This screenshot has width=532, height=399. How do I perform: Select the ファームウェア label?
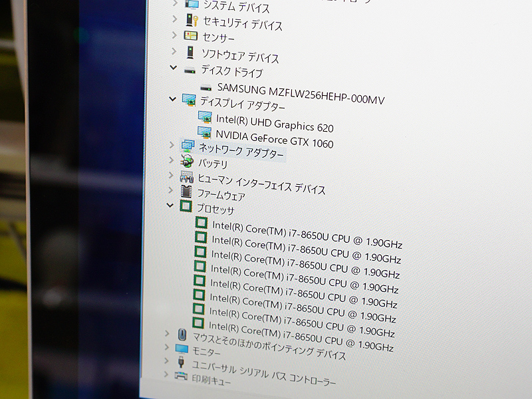[221, 194]
